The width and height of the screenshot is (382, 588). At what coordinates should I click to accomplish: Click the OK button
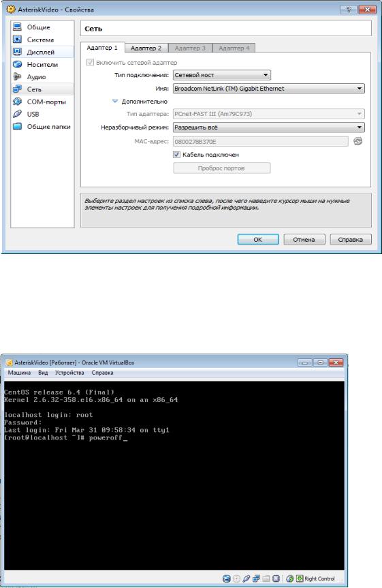[x=258, y=239]
